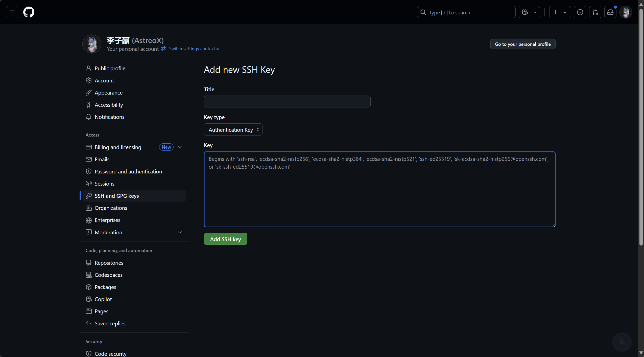Open Sessions settings with broadcast icon
This screenshot has height=357, width=644.
coord(134,184)
